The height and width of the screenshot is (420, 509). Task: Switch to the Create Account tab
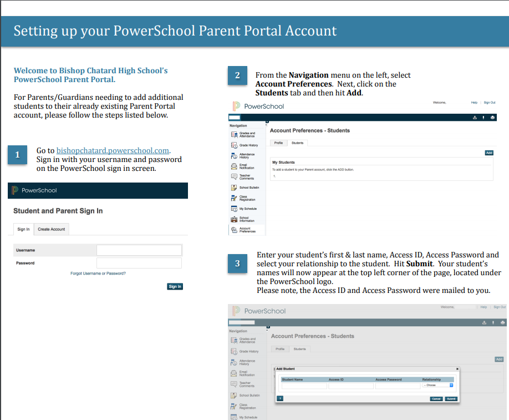click(x=51, y=229)
